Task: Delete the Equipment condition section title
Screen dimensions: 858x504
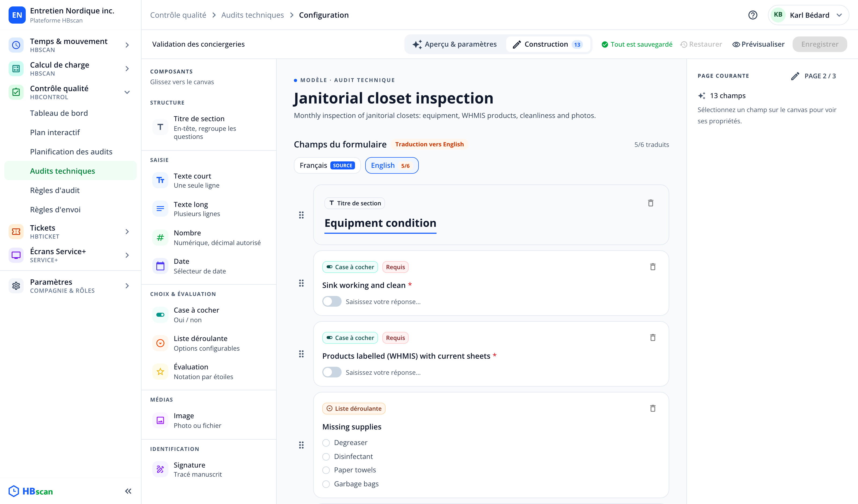Action: (651, 203)
